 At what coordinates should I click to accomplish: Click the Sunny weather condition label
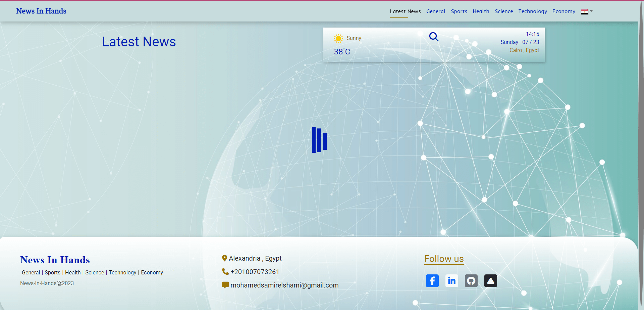[x=354, y=38]
